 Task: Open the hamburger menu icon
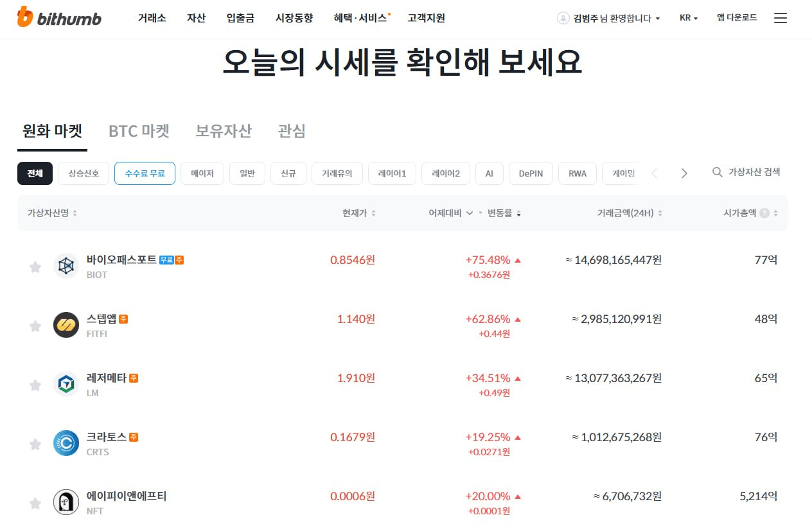[781, 18]
